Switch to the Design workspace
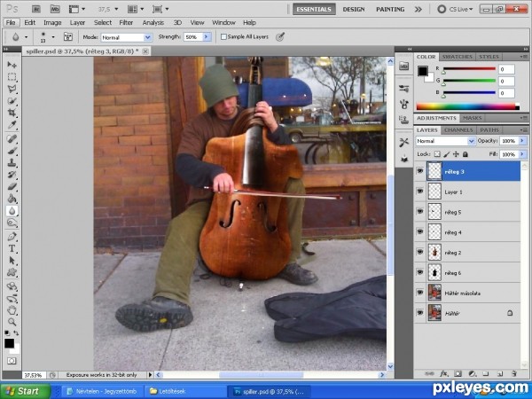This screenshot has height=399, width=532. (x=354, y=10)
